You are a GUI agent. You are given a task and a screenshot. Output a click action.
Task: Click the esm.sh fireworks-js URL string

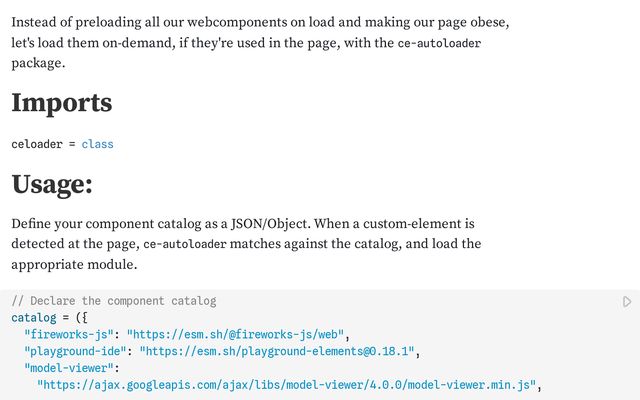coord(236,335)
